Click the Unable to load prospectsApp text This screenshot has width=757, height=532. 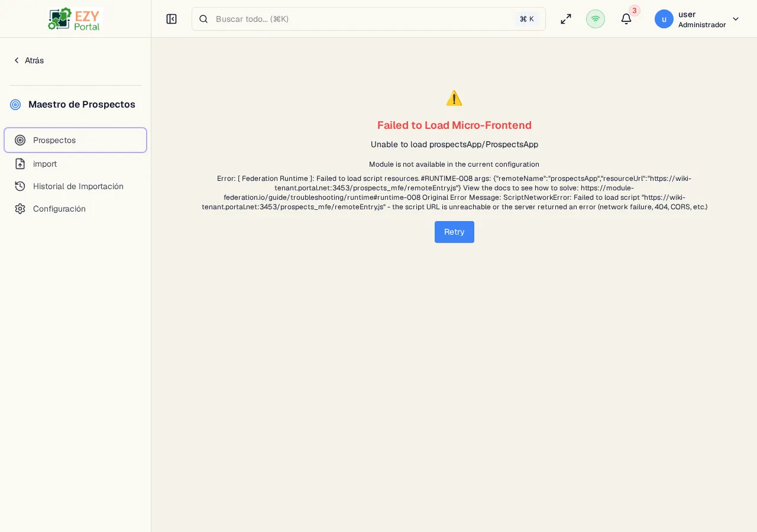[454, 144]
